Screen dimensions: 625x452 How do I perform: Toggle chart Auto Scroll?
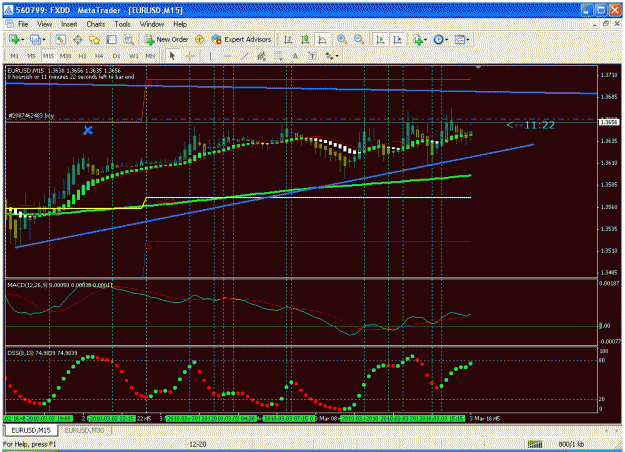click(380, 39)
